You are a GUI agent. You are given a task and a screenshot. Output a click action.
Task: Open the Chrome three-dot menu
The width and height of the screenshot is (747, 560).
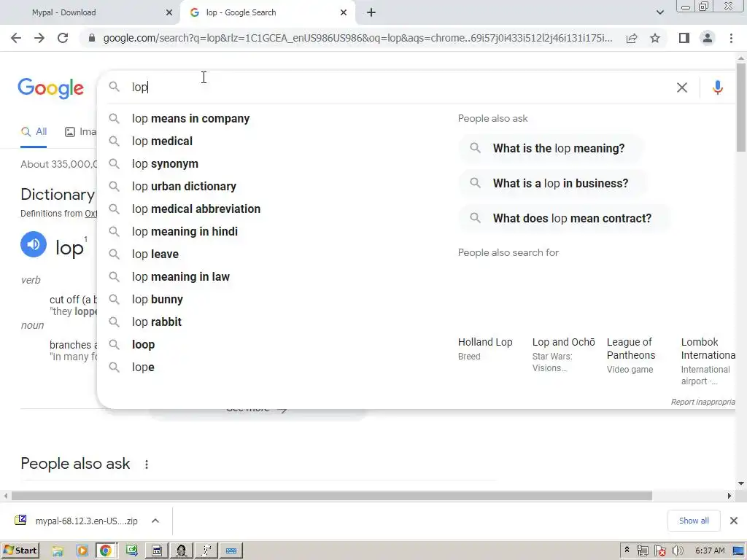tap(731, 38)
